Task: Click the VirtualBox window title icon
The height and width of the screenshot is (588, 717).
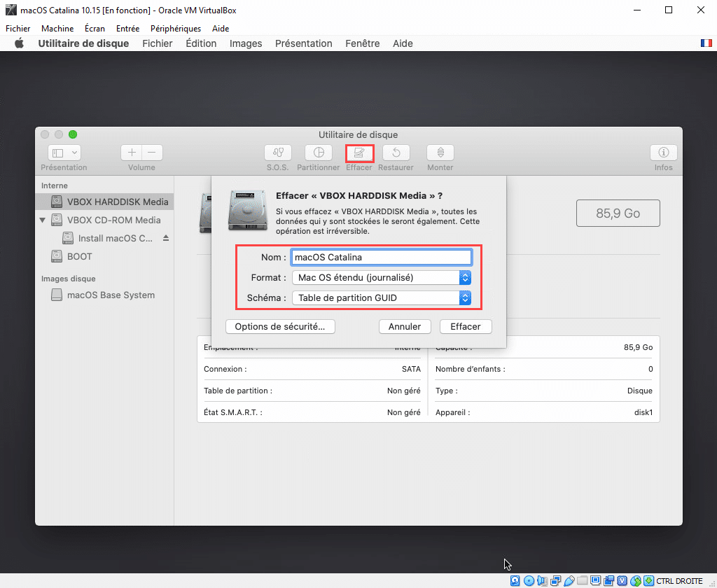Action: 11,10
